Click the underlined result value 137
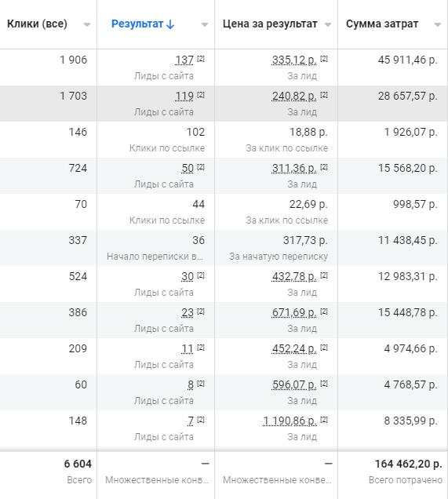Image resolution: width=448 pixels, height=499 pixels. tap(184, 60)
